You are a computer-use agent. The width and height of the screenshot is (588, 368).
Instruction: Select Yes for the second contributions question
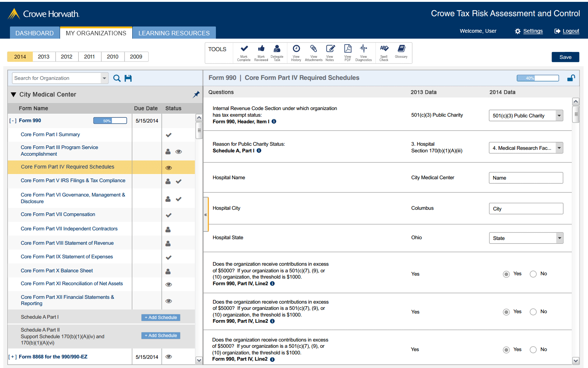click(507, 312)
